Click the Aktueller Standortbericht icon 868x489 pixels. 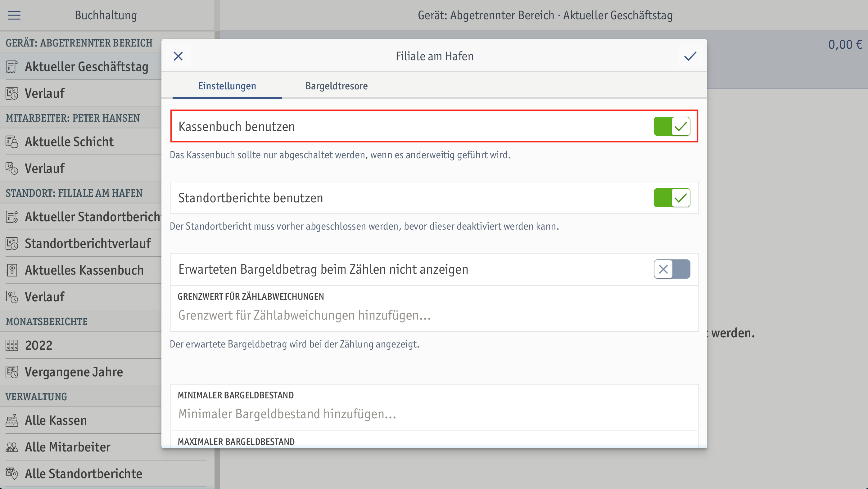pos(11,217)
